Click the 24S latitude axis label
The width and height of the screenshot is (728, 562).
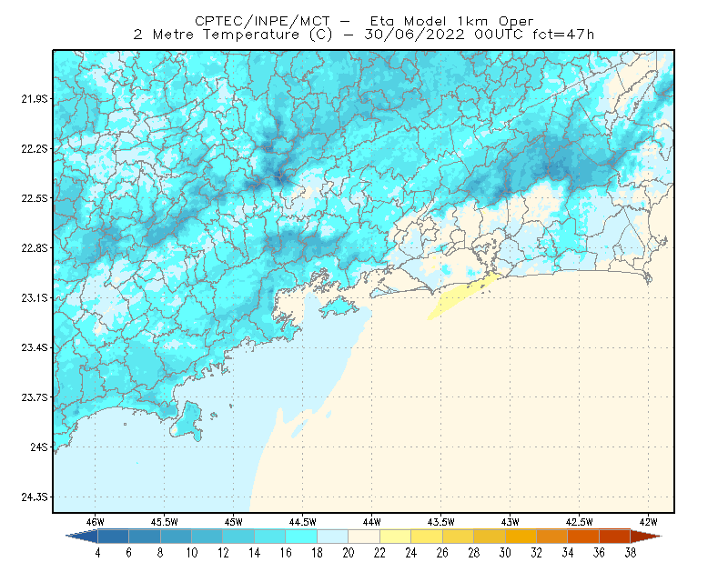(x=39, y=447)
